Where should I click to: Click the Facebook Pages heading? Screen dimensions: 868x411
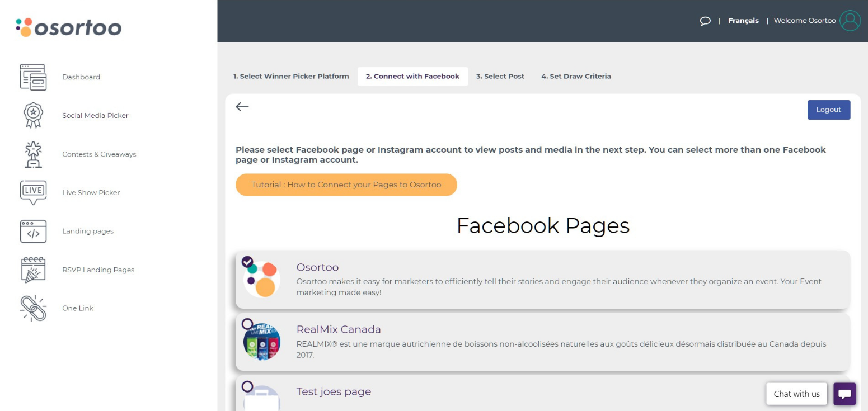tap(543, 226)
